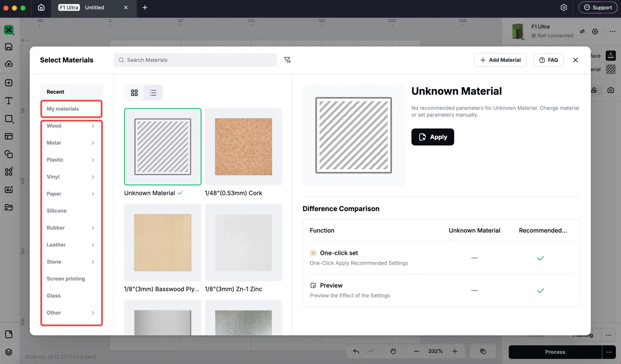Close the Select Materials dialog
The width and height of the screenshot is (621, 364).
tap(575, 60)
